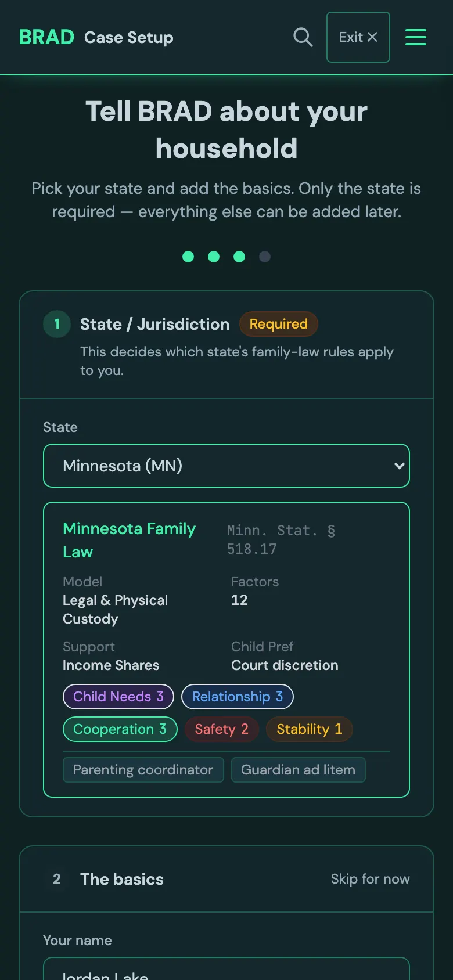Image resolution: width=453 pixels, height=980 pixels.
Task: Click the Exit button
Action: pyautogui.click(x=358, y=37)
